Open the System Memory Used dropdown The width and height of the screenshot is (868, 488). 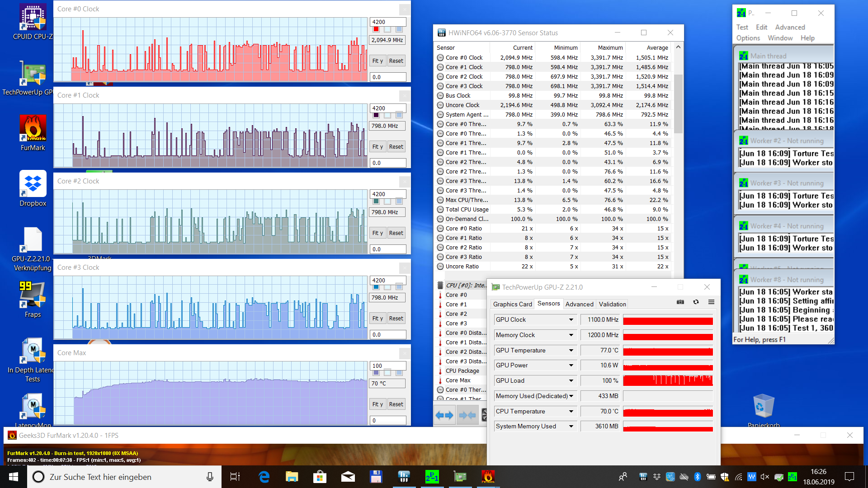pyautogui.click(x=571, y=427)
